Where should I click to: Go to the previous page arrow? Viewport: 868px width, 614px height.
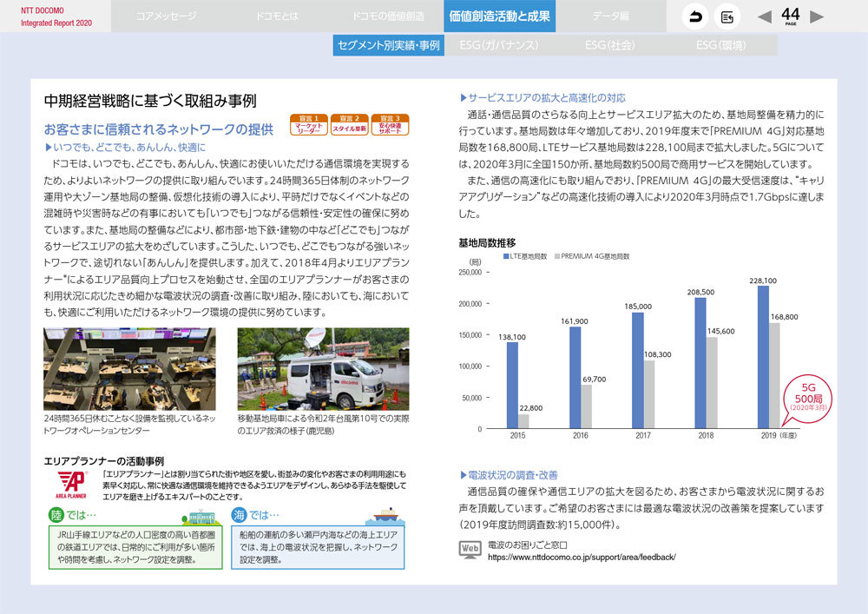pos(764,17)
